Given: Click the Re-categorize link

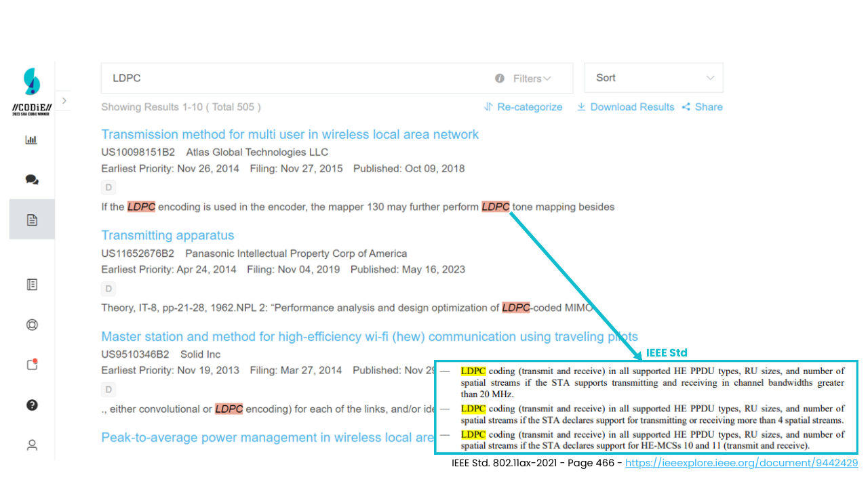Looking at the screenshot, I should pyautogui.click(x=523, y=107).
